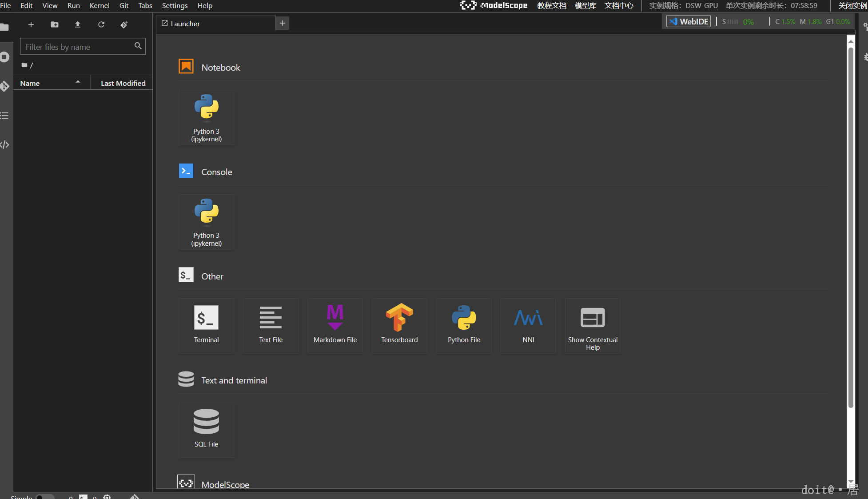
Task: Switch to WebIDE mode
Action: (x=689, y=21)
